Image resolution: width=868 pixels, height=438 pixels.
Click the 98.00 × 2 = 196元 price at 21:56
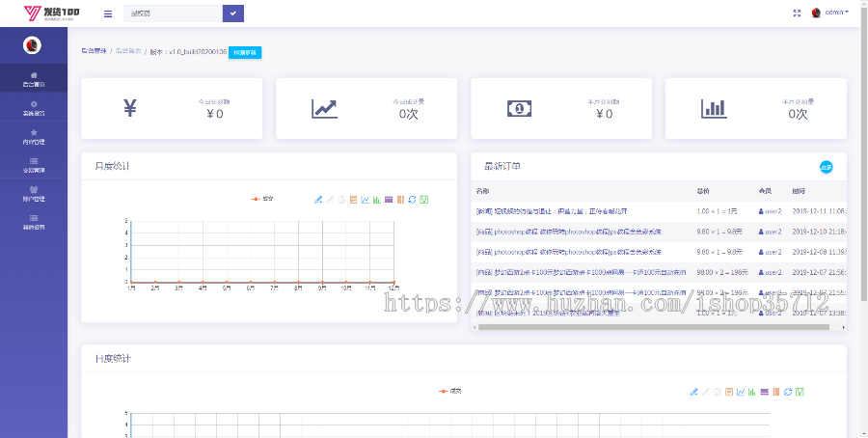(x=722, y=272)
